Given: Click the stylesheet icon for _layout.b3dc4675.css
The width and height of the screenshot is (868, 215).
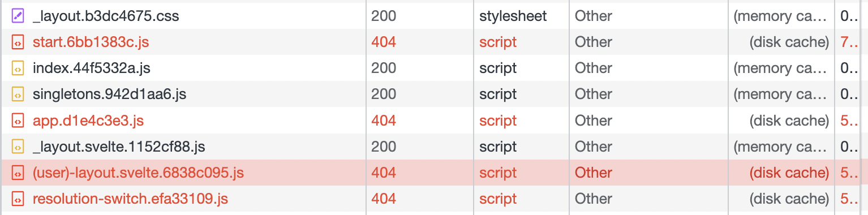Looking at the screenshot, I should (18, 16).
